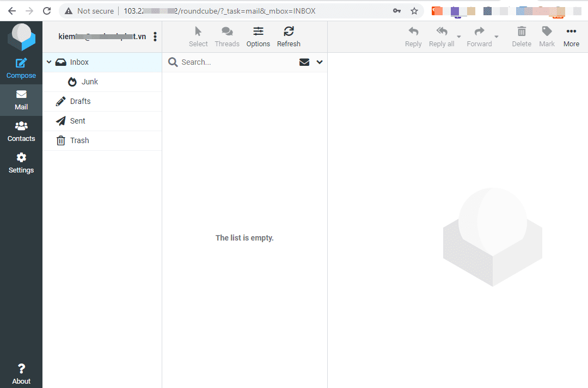Screen dimensions: 588x388
Task: Open the More actions toolbar item
Action: click(571, 36)
